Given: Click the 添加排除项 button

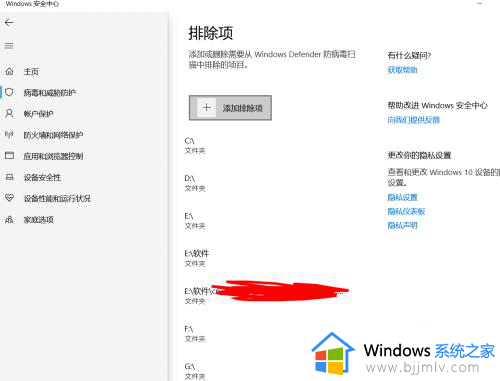Looking at the screenshot, I should click(230, 108).
